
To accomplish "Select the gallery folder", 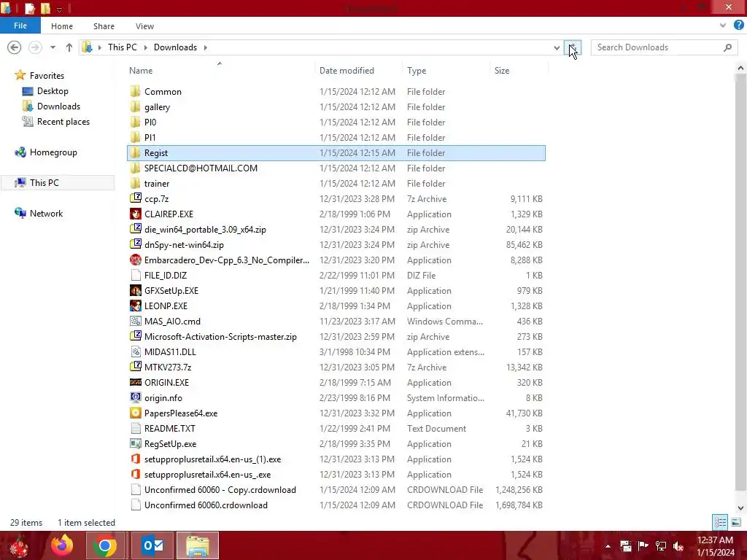I will [158, 106].
